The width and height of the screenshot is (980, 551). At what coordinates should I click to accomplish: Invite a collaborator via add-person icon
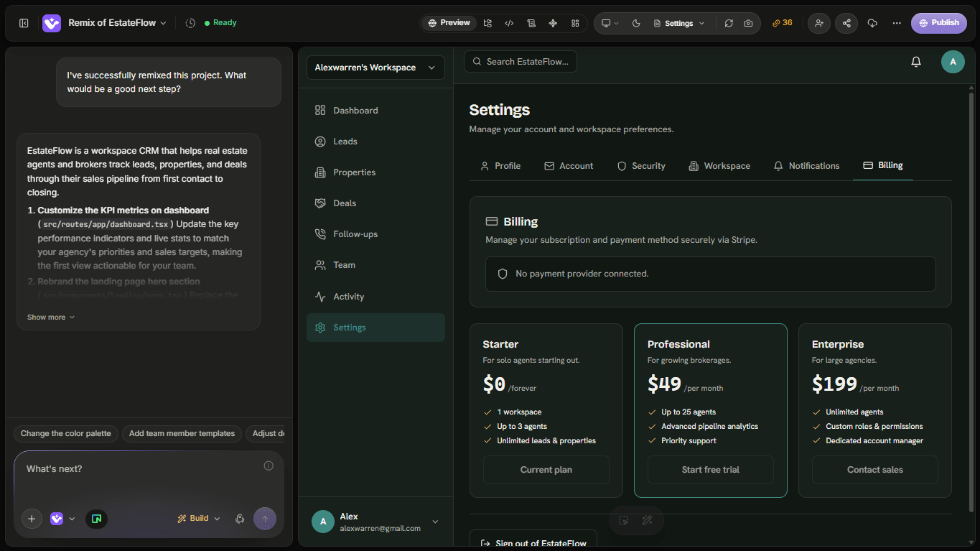(818, 23)
